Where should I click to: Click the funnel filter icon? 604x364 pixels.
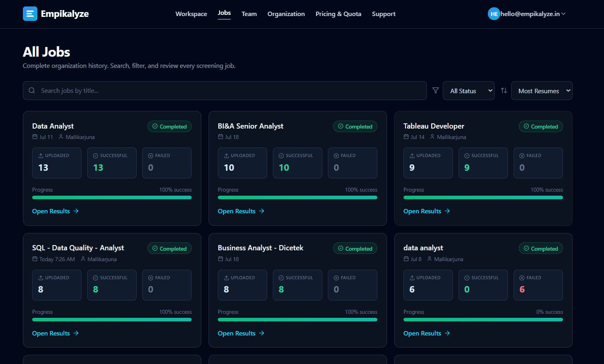(435, 90)
